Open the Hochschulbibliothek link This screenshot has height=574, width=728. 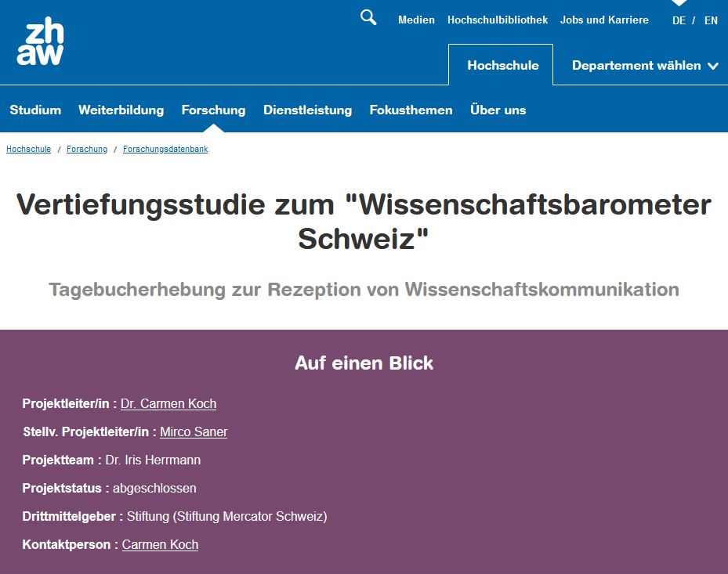click(x=498, y=20)
